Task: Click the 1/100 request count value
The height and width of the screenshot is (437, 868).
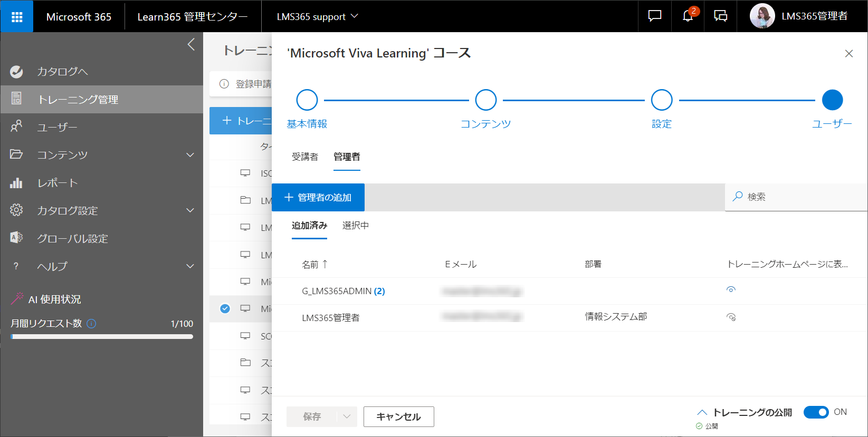Action: point(182,324)
